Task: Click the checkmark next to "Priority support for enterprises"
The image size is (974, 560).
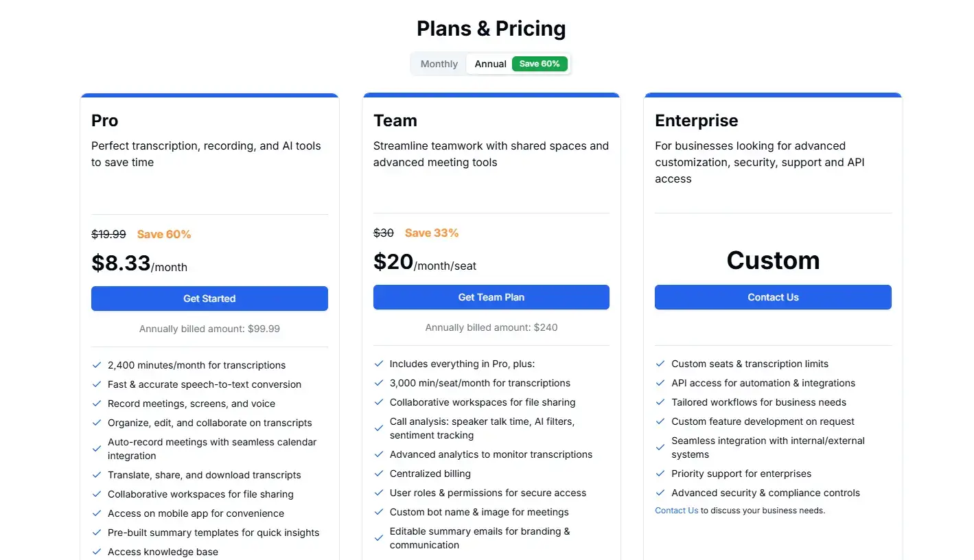Action: click(x=660, y=474)
